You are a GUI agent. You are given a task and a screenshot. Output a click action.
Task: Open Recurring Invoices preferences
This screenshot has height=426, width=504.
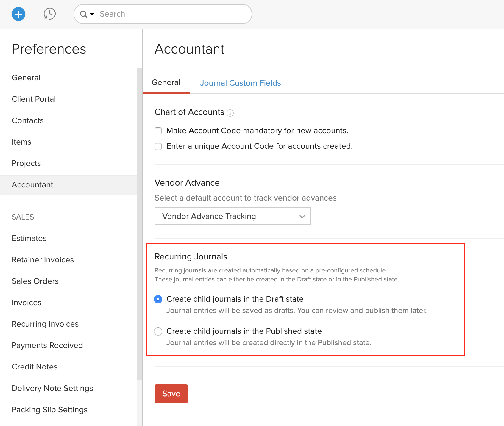click(x=45, y=324)
